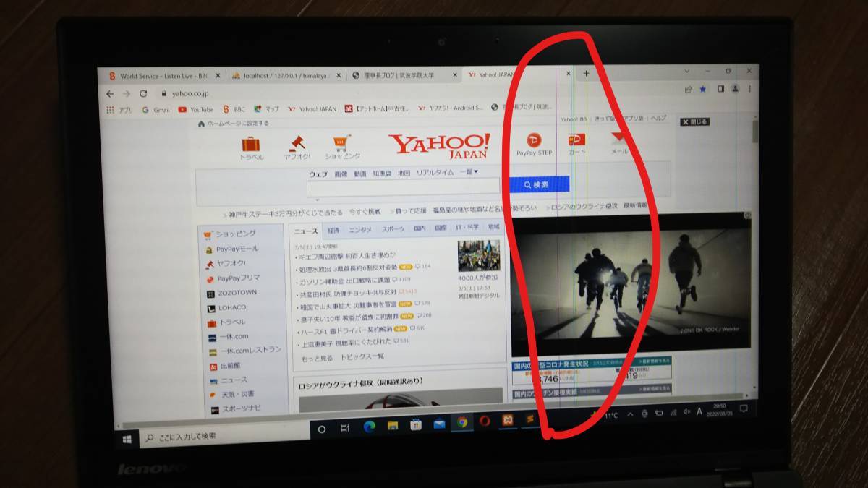Open Chrome profile avatar
Screen dimensions: 868x488
735,88
